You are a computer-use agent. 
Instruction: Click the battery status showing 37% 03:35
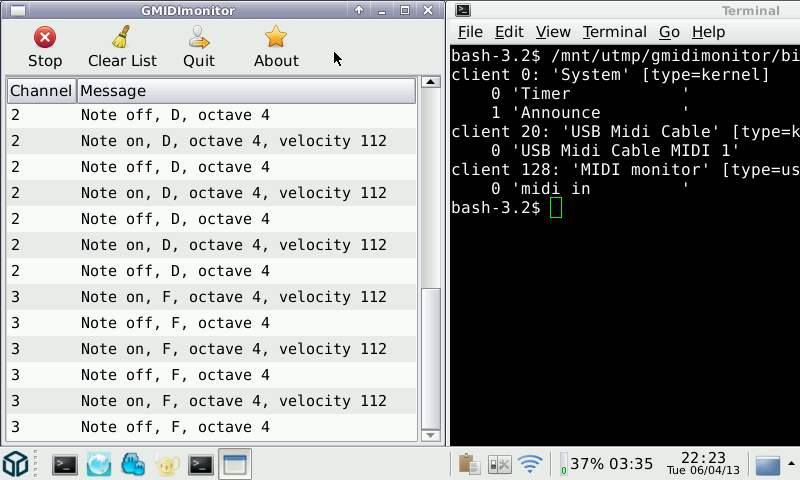click(x=606, y=464)
